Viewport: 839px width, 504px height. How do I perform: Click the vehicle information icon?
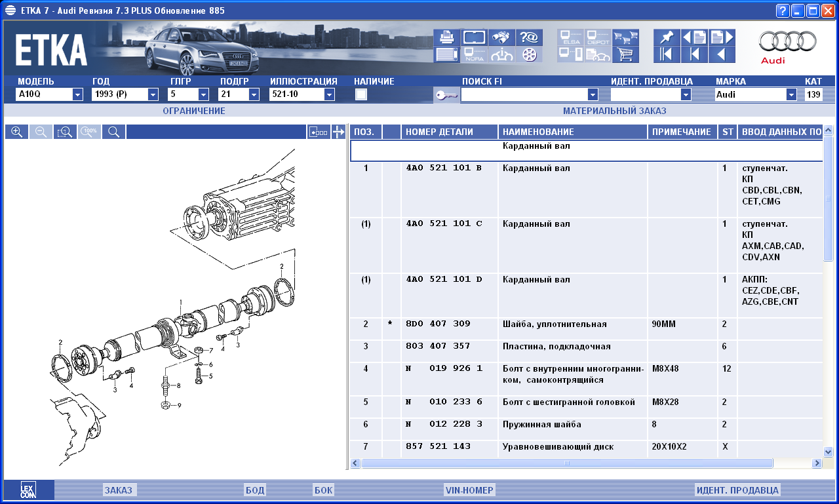(x=501, y=54)
